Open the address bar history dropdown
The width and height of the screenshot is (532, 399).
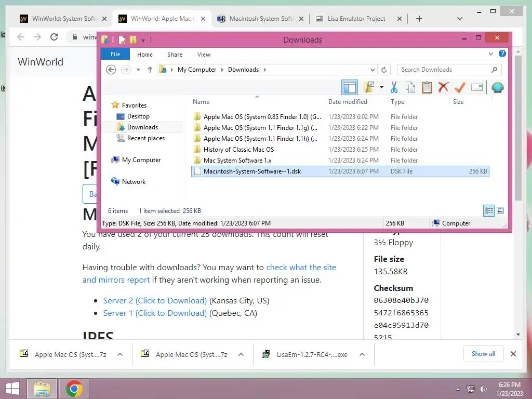point(373,70)
